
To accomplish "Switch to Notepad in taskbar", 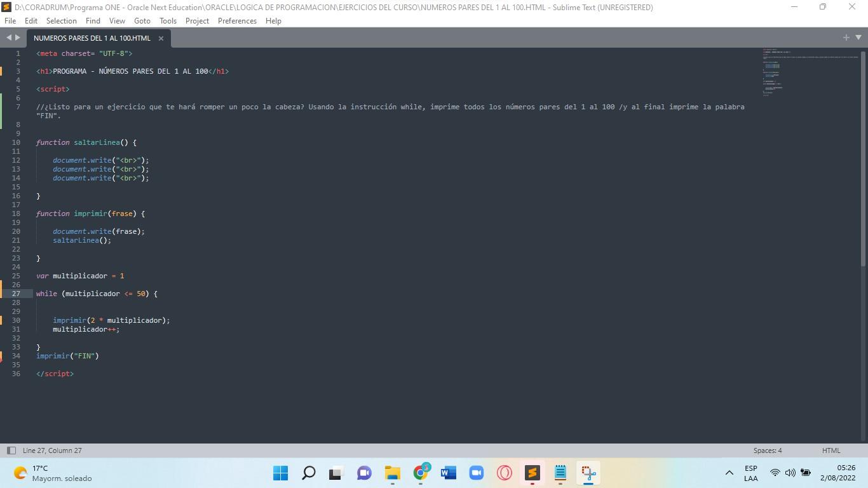I will tap(560, 473).
